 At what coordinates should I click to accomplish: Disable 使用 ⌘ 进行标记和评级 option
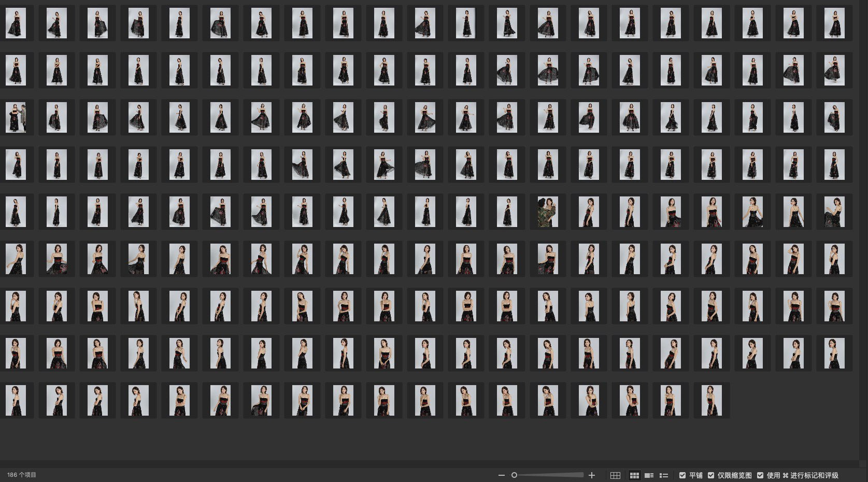(760, 475)
